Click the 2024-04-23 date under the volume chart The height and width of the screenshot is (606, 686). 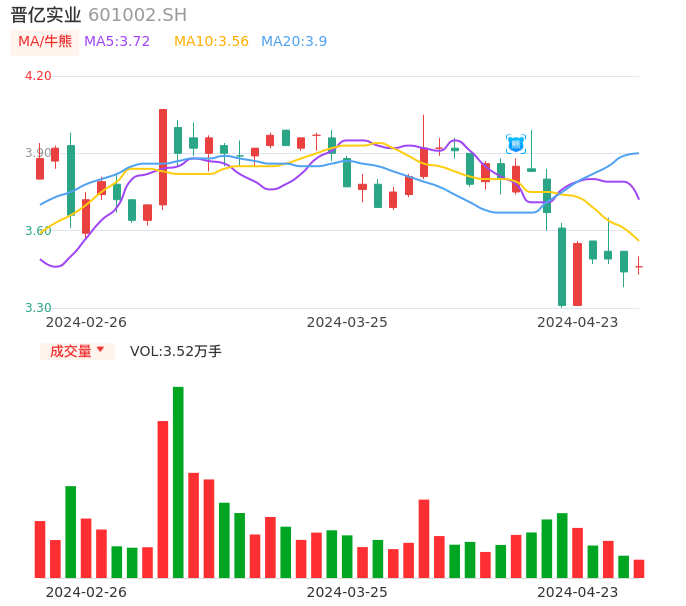pyautogui.click(x=578, y=591)
